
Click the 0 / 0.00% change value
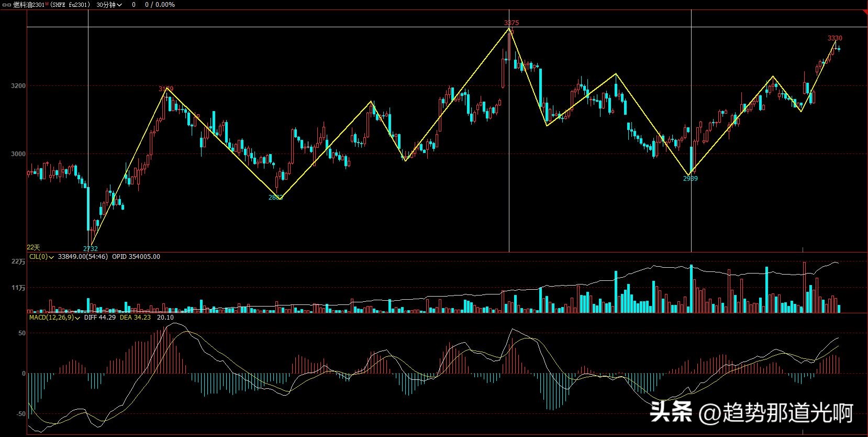pos(160,5)
